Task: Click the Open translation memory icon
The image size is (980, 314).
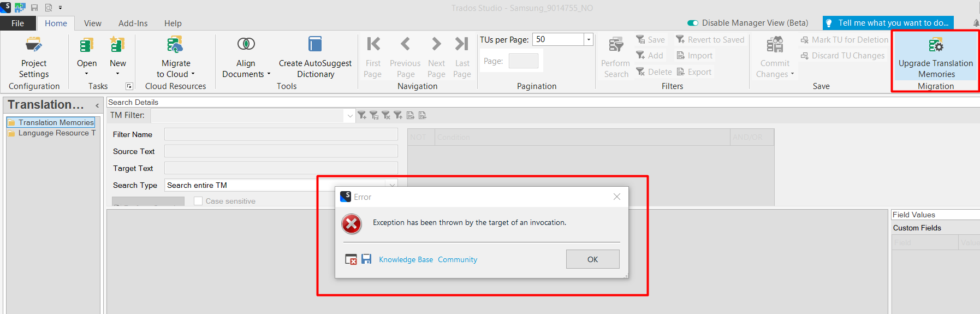Action: tap(87, 45)
